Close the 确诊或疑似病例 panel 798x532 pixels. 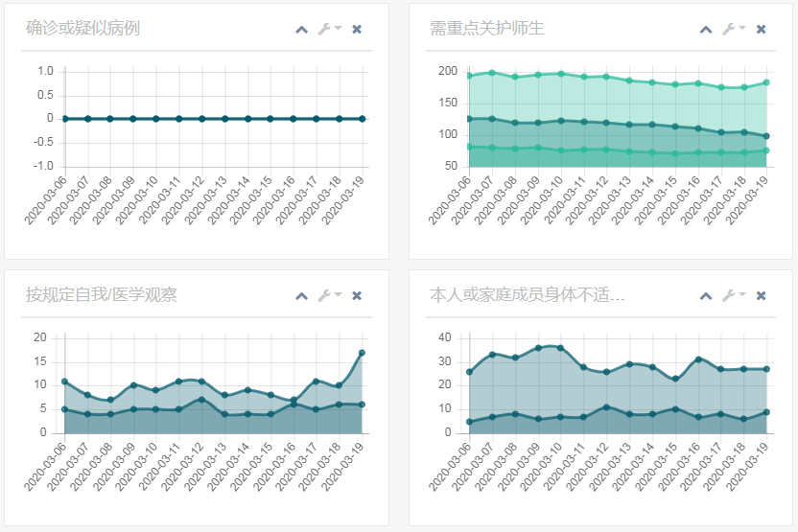[357, 30]
